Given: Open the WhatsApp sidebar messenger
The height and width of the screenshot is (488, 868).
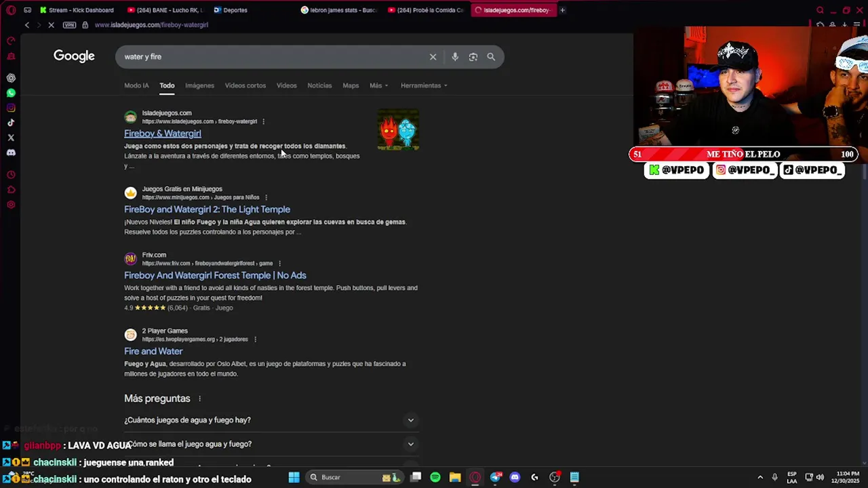Looking at the screenshot, I should 11,93.
